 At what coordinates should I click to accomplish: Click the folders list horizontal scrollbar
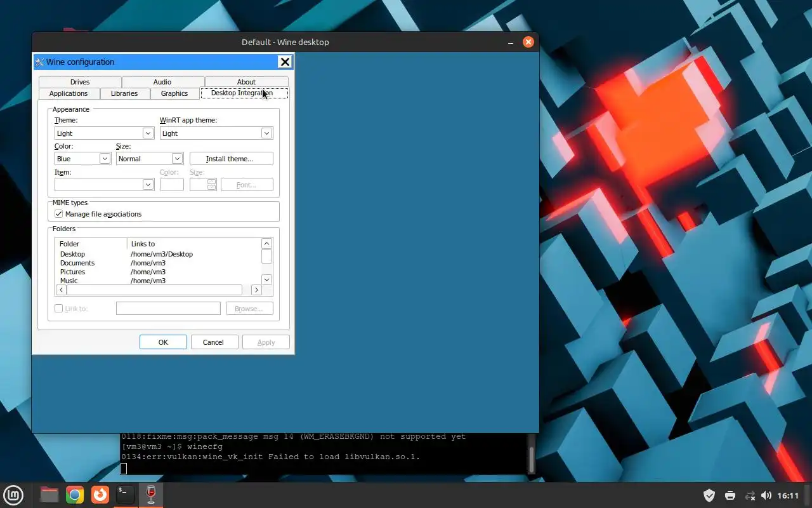(155, 290)
